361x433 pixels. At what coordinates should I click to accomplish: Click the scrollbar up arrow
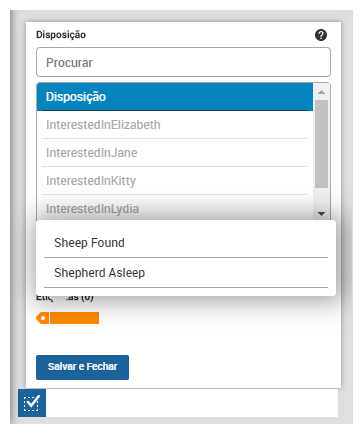pyautogui.click(x=321, y=92)
